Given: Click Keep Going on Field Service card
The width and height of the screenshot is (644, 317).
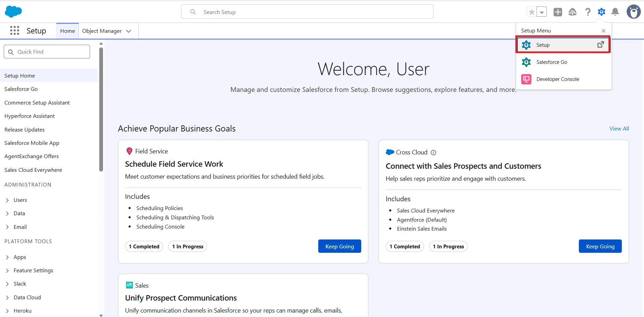Looking at the screenshot, I should (x=339, y=246).
